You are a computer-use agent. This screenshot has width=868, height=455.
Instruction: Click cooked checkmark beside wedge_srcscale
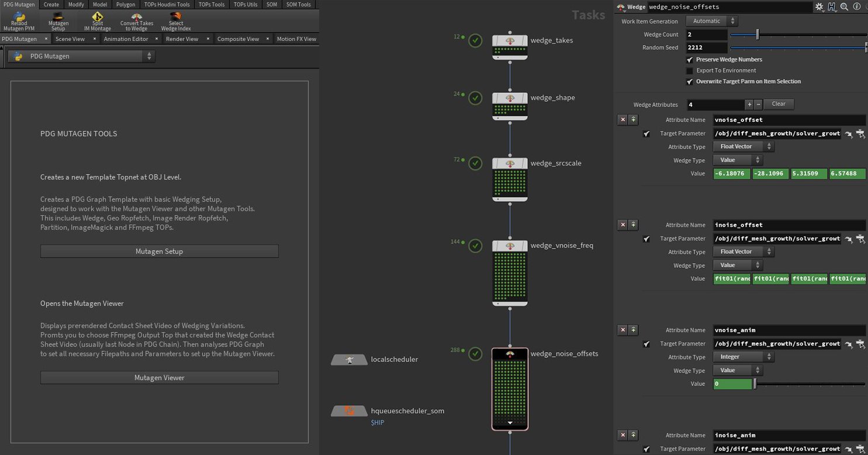click(x=475, y=163)
